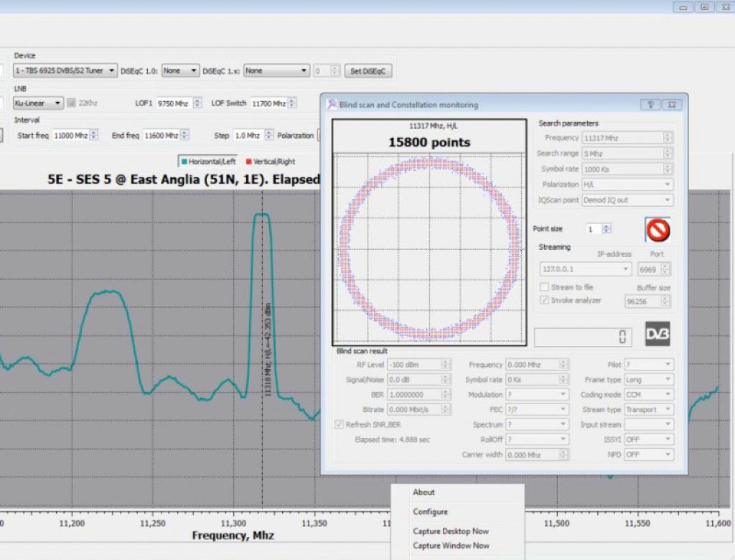Screen dimensions: 735x560
Task: Open the DiSEqC 1.0 dropdown
Action: click(180, 71)
